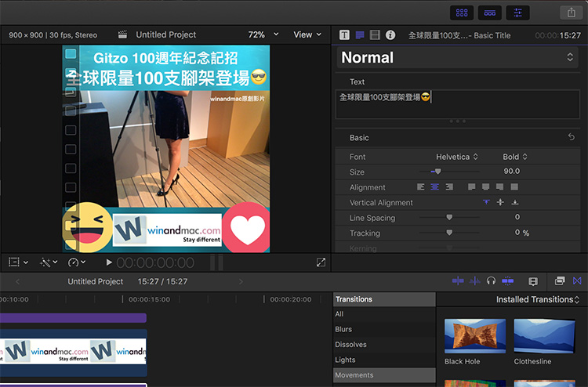Expand viewer to full screen
This screenshot has height=387, width=588.
(x=321, y=262)
